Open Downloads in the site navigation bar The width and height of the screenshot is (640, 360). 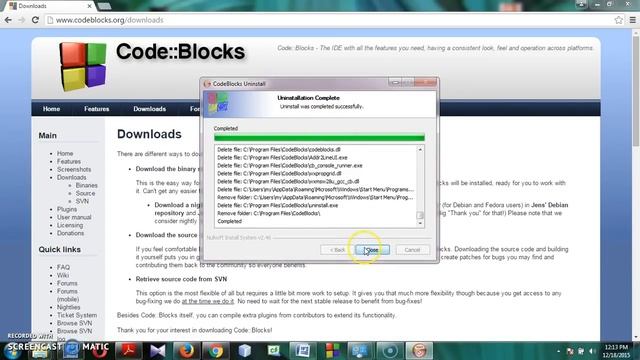(149, 109)
